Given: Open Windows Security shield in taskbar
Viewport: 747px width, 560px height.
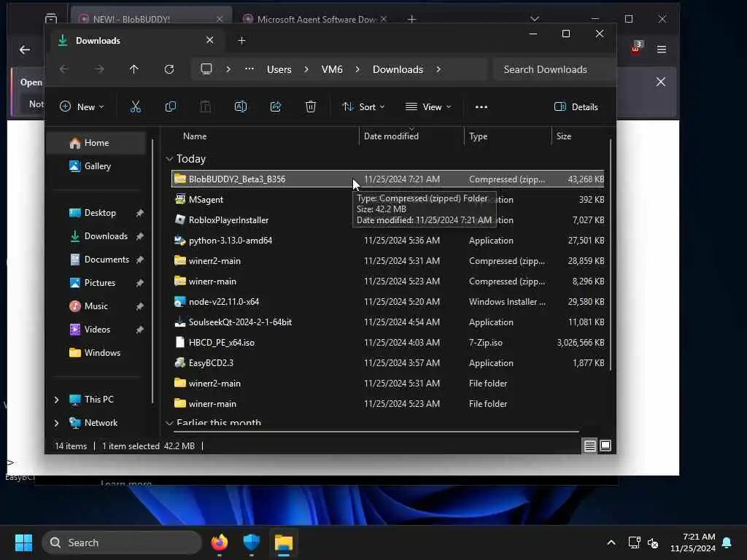Looking at the screenshot, I should coord(251,542).
